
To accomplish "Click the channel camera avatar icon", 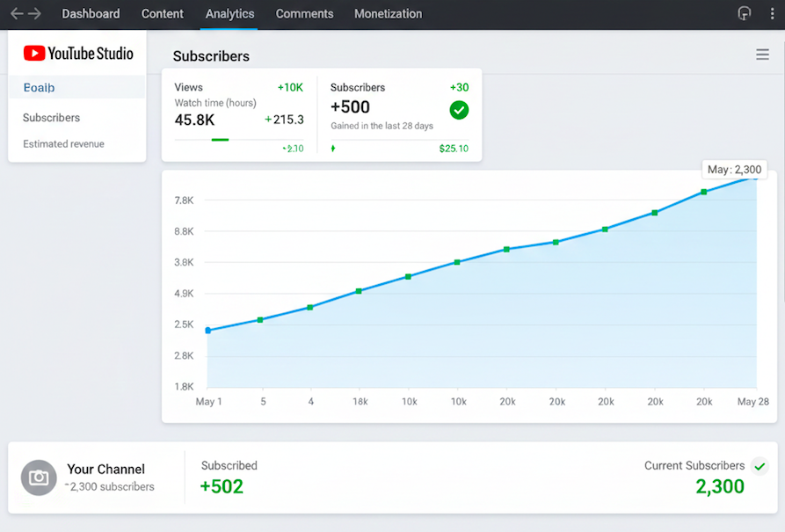I will [x=39, y=477].
